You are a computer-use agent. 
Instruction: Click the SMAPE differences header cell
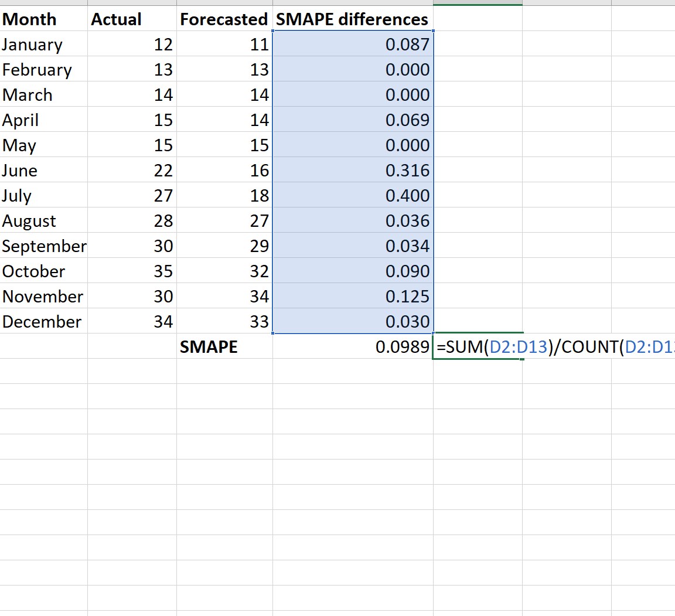point(353,19)
